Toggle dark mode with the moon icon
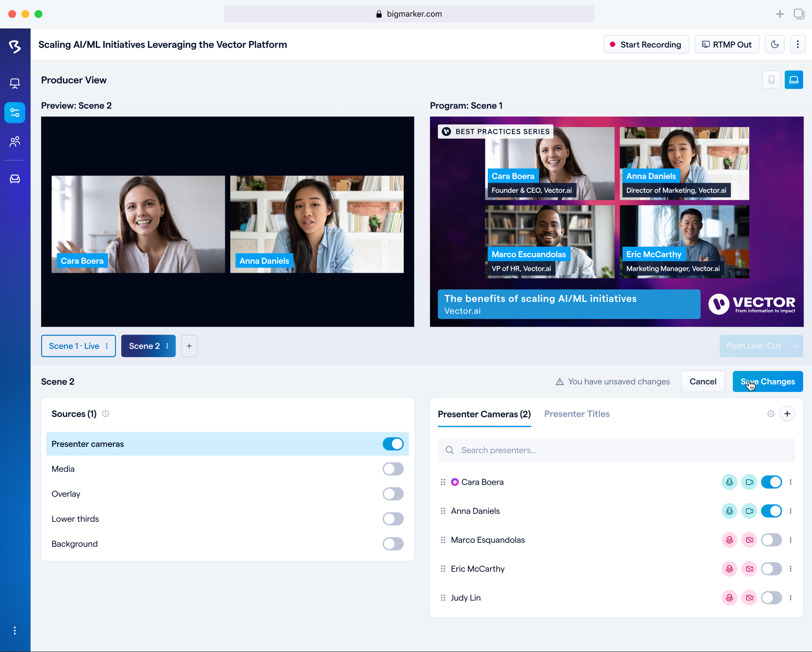812x652 pixels. point(775,44)
